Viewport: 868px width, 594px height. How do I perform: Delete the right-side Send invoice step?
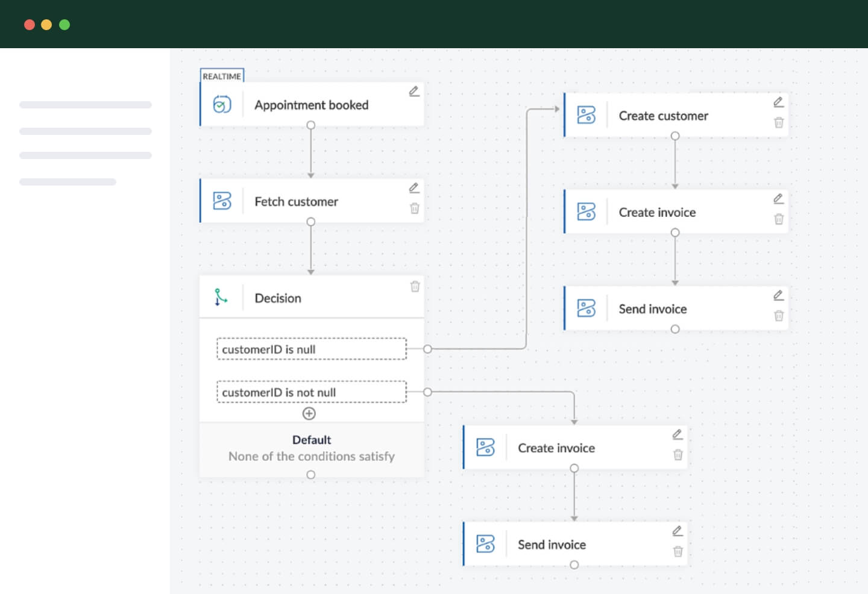click(x=779, y=316)
